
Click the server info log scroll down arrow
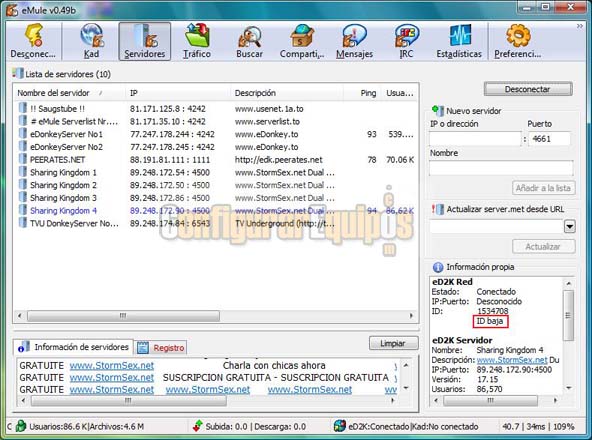point(406,388)
